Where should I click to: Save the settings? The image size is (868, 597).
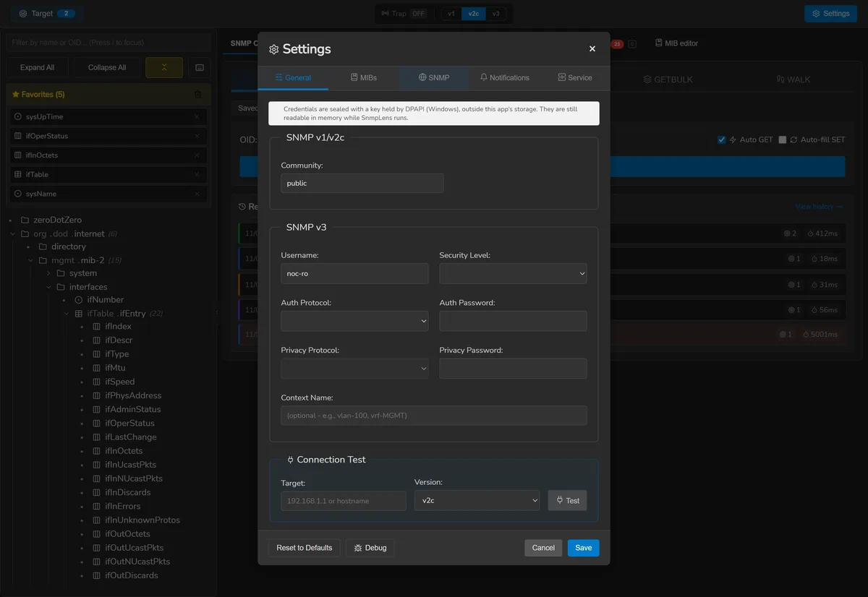tap(584, 548)
